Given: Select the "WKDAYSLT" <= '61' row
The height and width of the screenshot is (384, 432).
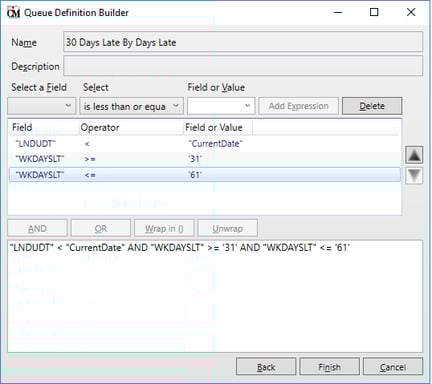Looking at the screenshot, I should point(205,175).
